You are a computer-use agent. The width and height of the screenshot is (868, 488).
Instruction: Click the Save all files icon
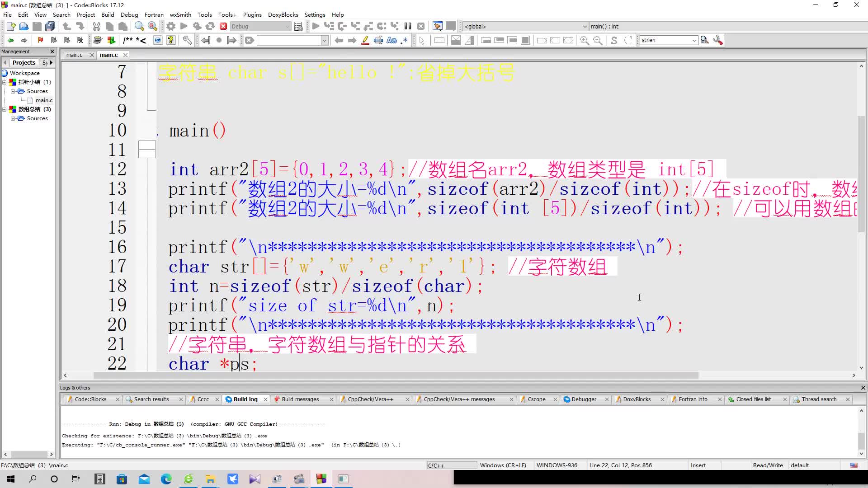coord(50,26)
